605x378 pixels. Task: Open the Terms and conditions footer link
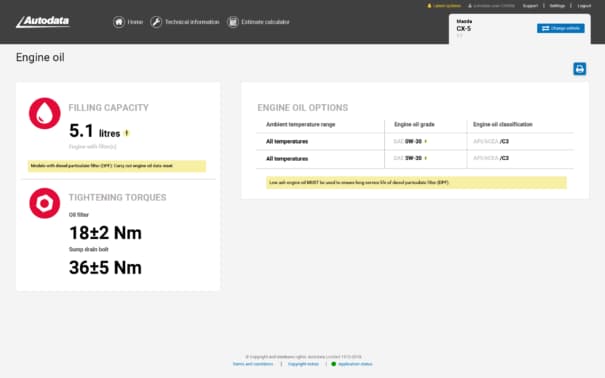(253, 364)
